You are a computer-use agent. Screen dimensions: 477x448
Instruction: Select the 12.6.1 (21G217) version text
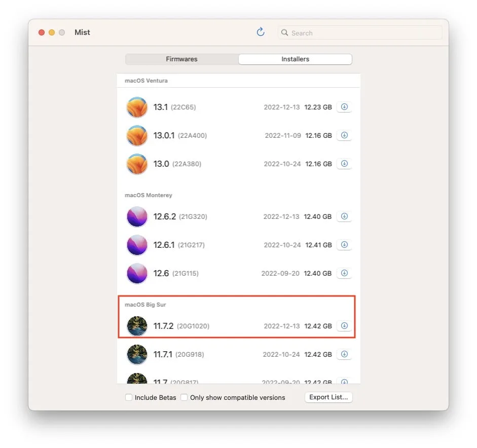point(179,245)
